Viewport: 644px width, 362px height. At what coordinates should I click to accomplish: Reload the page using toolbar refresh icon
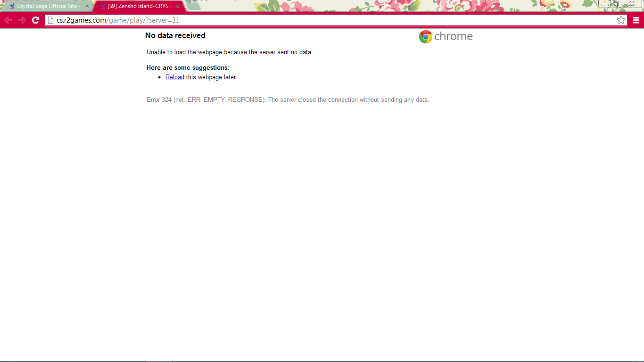(35, 20)
